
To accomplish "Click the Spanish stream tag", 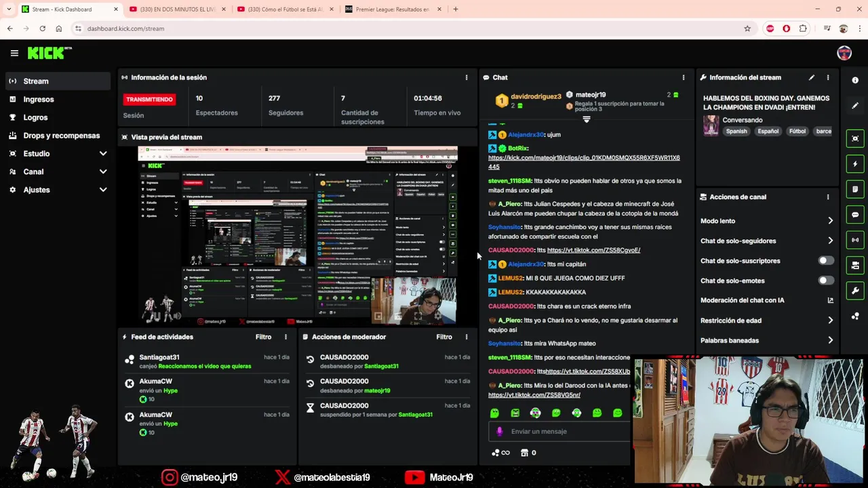I will (736, 131).
